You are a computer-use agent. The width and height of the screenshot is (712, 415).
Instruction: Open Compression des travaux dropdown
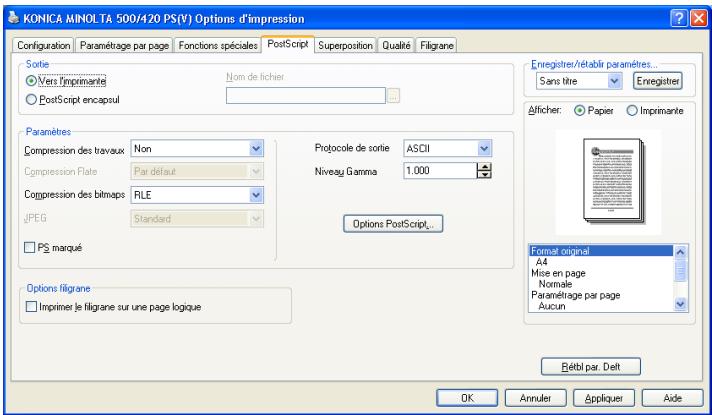click(x=256, y=148)
